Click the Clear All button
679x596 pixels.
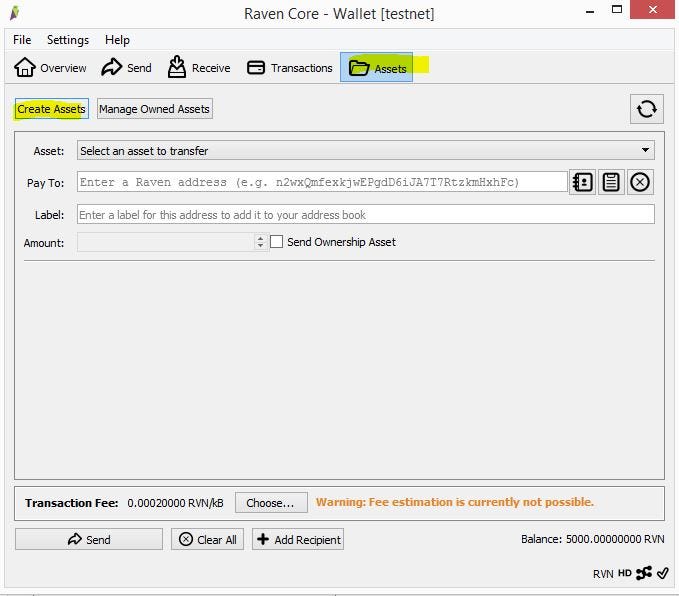207,539
